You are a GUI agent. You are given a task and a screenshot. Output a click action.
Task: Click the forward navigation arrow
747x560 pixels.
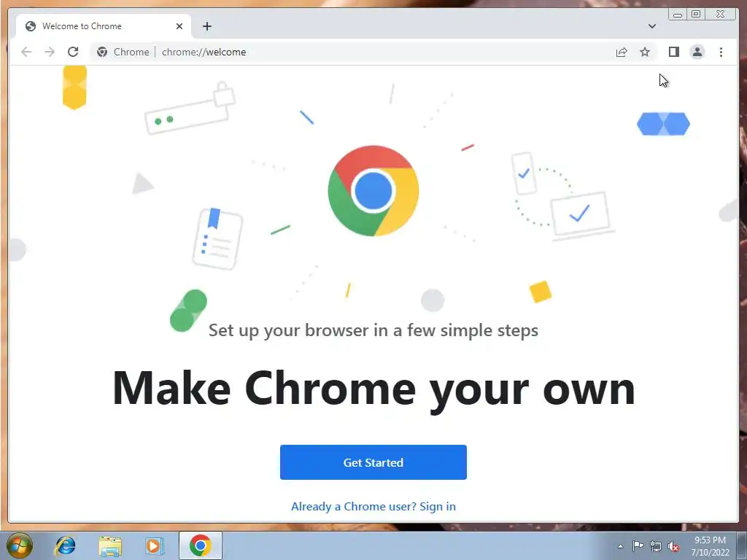50,52
